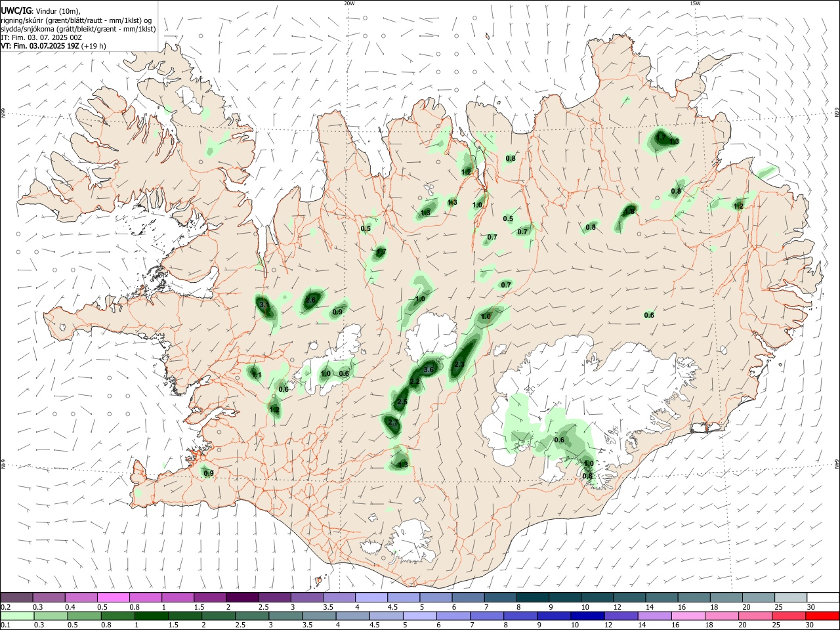Pick the darkest purple swatch above label 2 in upper legend
Image resolution: width=840 pixels, height=630 pixels.
pyautogui.click(x=241, y=597)
